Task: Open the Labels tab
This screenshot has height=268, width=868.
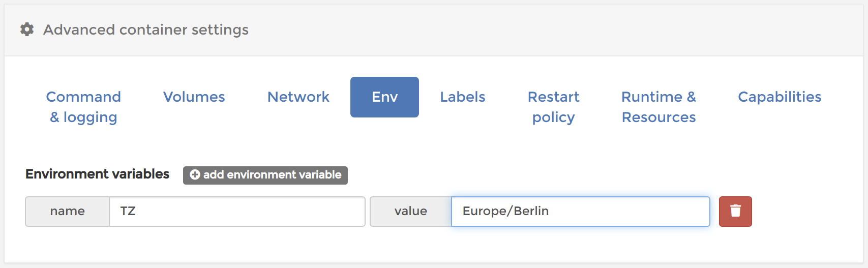Action: (462, 97)
